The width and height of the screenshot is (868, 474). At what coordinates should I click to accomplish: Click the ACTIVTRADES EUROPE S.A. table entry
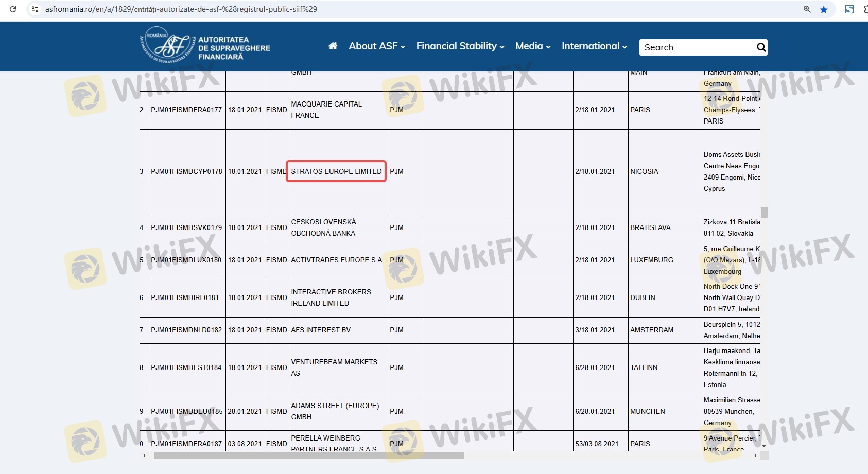pos(337,260)
